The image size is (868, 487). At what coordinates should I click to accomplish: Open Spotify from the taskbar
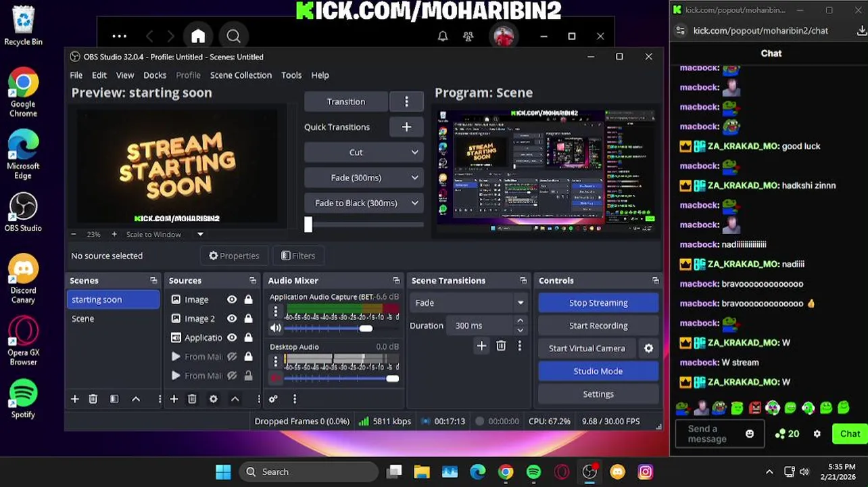tap(533, 472)
